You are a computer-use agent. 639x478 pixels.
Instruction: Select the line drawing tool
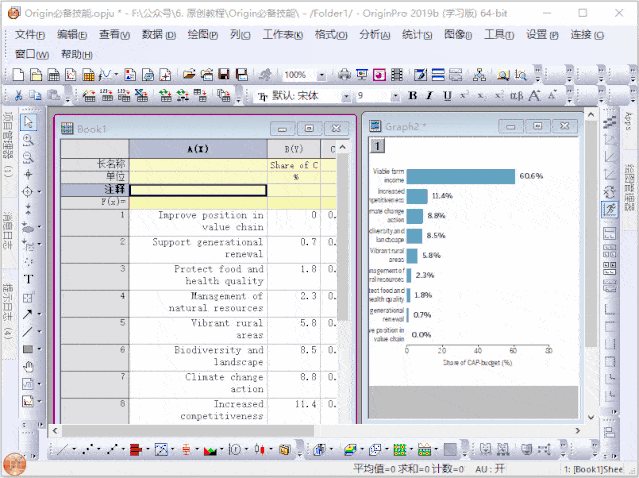(27, 331)
